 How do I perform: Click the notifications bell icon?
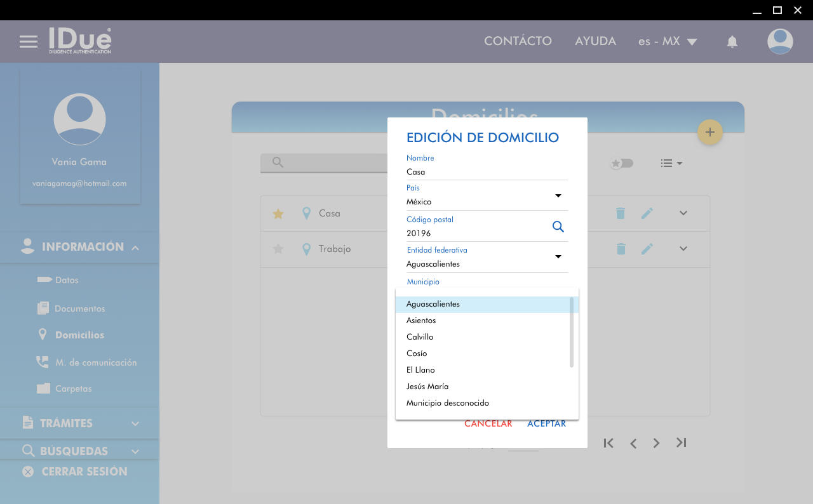point(732,42)
